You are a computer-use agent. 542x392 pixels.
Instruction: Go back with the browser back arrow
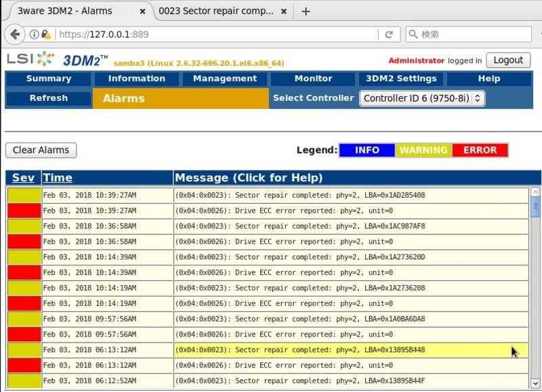[15, 35]
